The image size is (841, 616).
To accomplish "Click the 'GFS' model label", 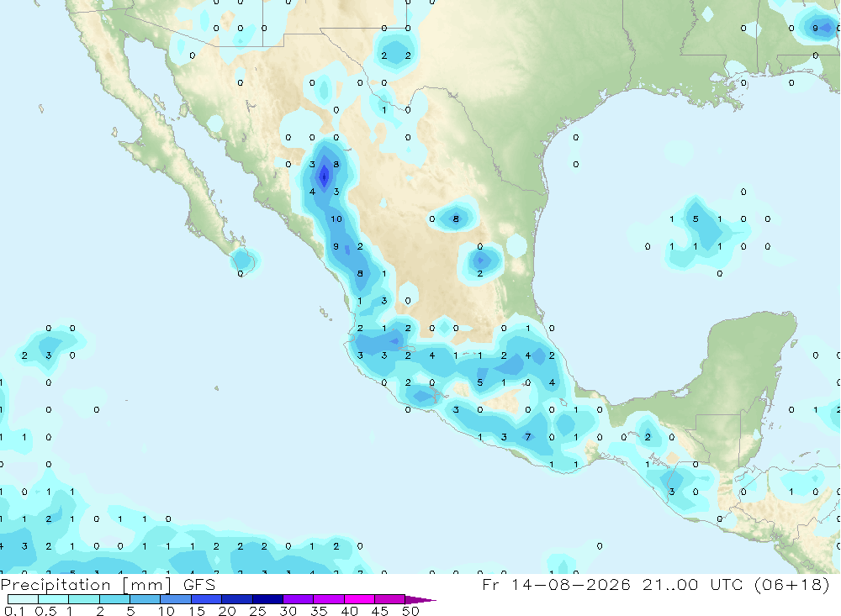I will (x=199, y=585).
